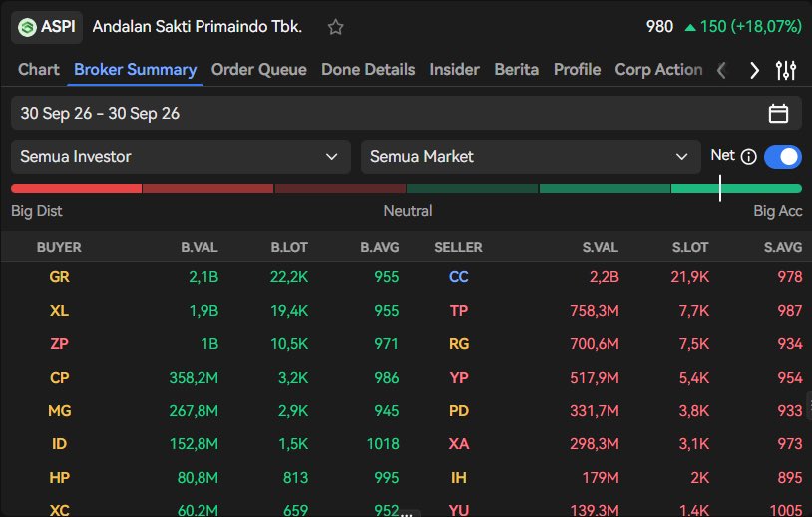The image size is (812, 517).
Task: Select buyer broker MG
Action: tap(59, 411)
